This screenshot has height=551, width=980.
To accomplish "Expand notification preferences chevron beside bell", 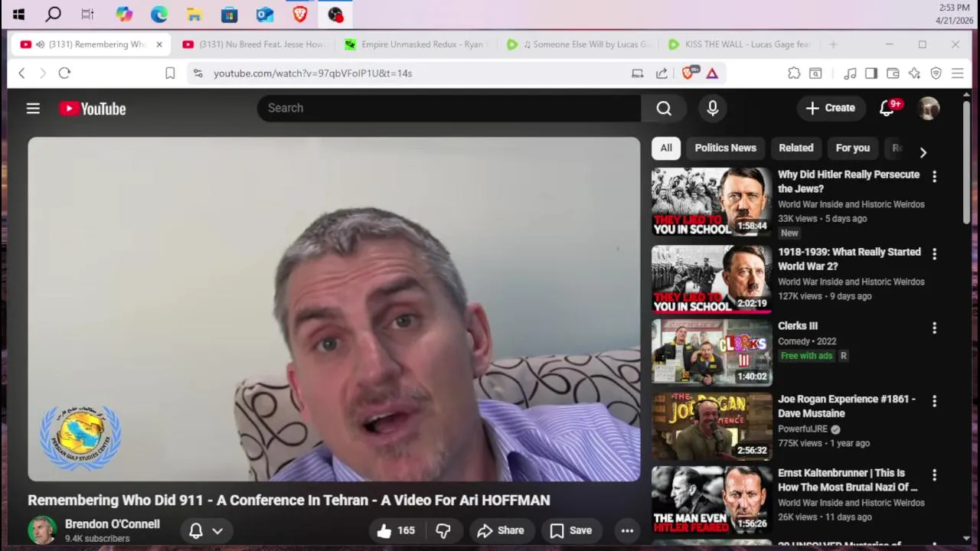I will [x=217, y=530].
